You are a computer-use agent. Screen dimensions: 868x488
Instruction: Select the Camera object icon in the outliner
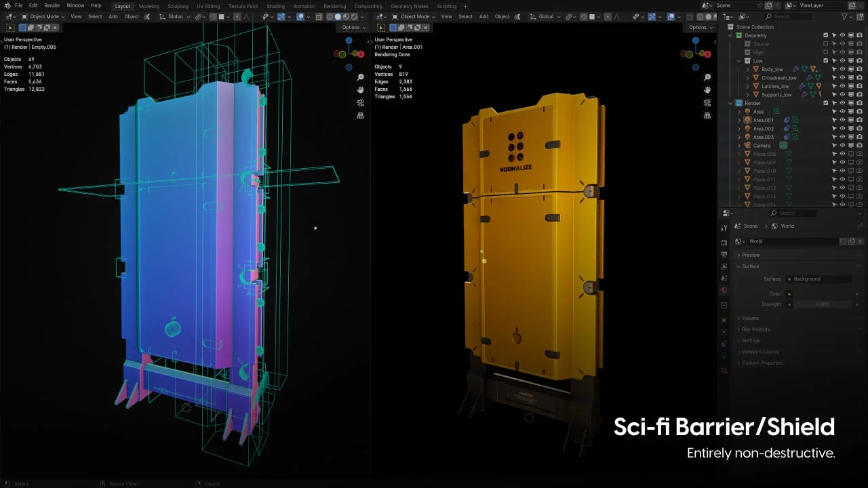click(x=747, y=146)
